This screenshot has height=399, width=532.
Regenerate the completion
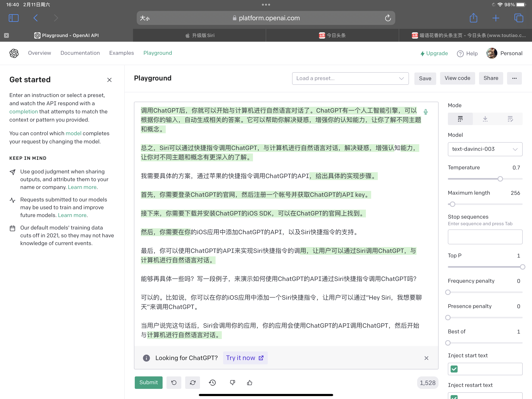193,382
